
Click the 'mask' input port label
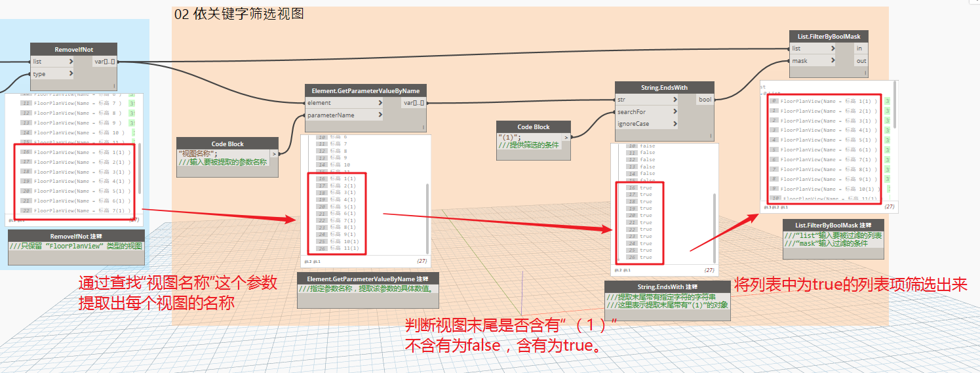[800, 61]
